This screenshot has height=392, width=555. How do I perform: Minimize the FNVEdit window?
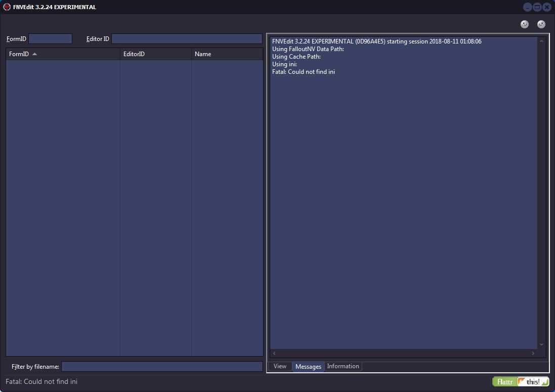tap(528, 7)
